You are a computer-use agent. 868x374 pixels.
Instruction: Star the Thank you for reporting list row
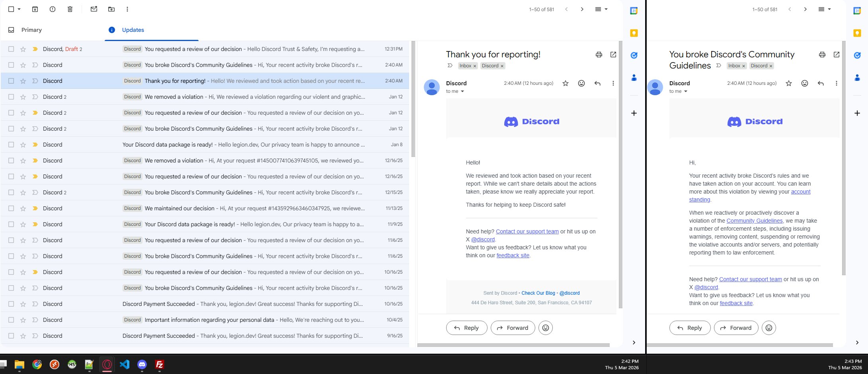click(x=23, y=81)
